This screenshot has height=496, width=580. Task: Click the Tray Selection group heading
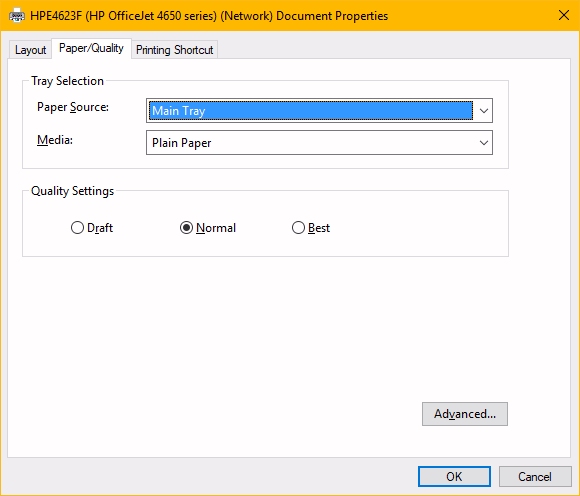click(x=67, y=81)
